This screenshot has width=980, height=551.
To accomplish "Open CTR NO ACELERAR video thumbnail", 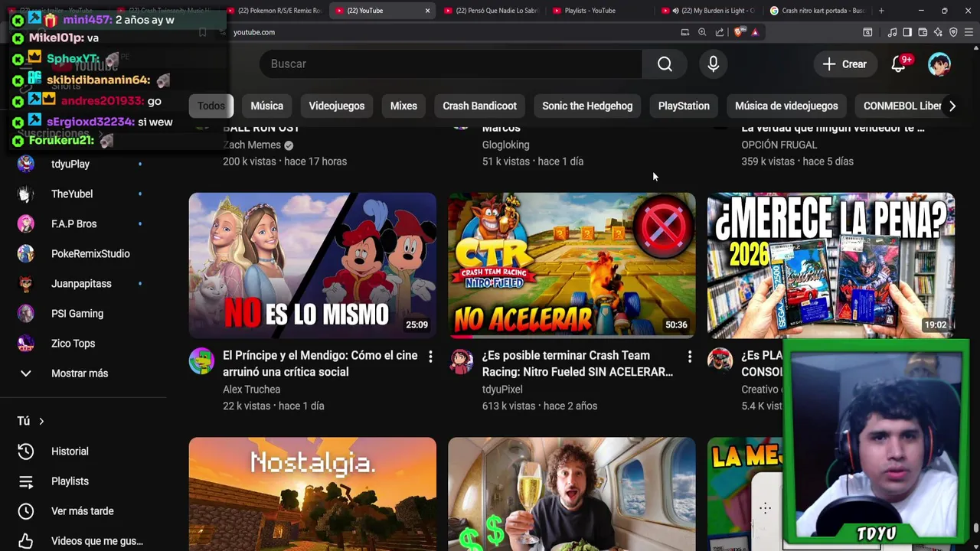I will tap(572, 266).
